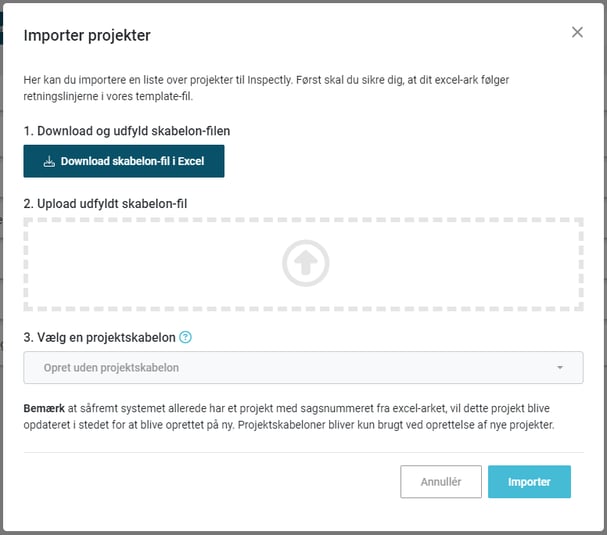Click the bold Bemærk word in the note
607x535 pixels.
[x=44, y=408]
